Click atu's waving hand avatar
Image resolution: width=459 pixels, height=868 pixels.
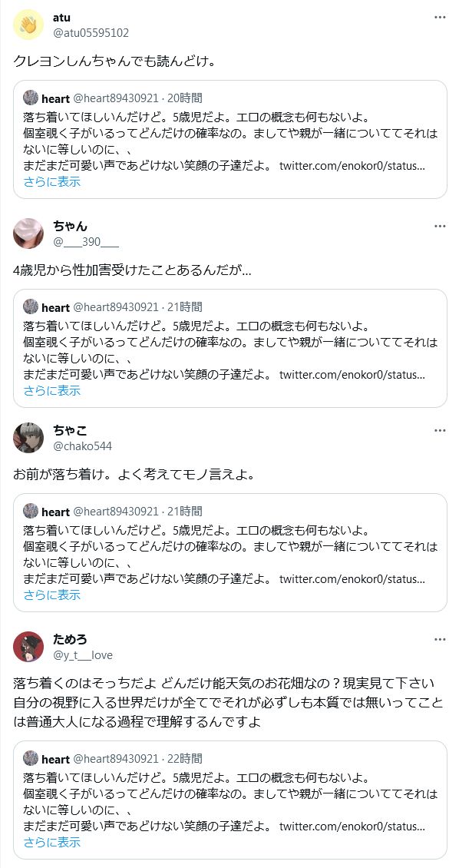28,25
